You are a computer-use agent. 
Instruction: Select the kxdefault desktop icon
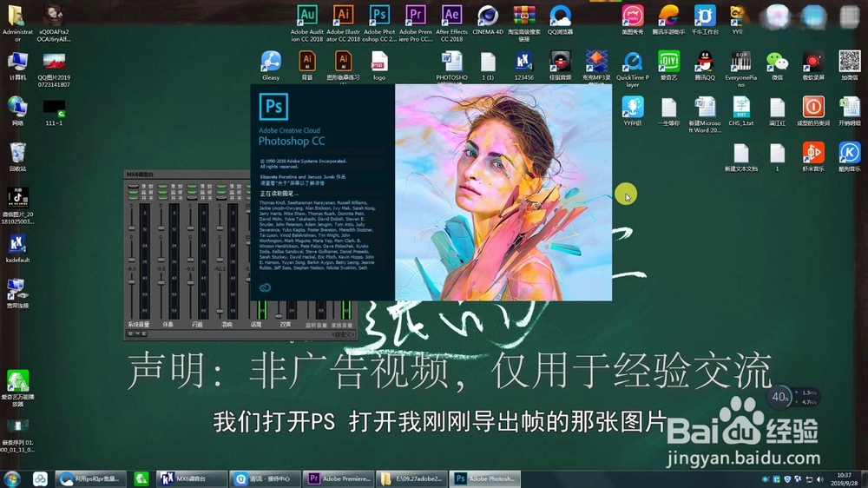pos(17,247)
